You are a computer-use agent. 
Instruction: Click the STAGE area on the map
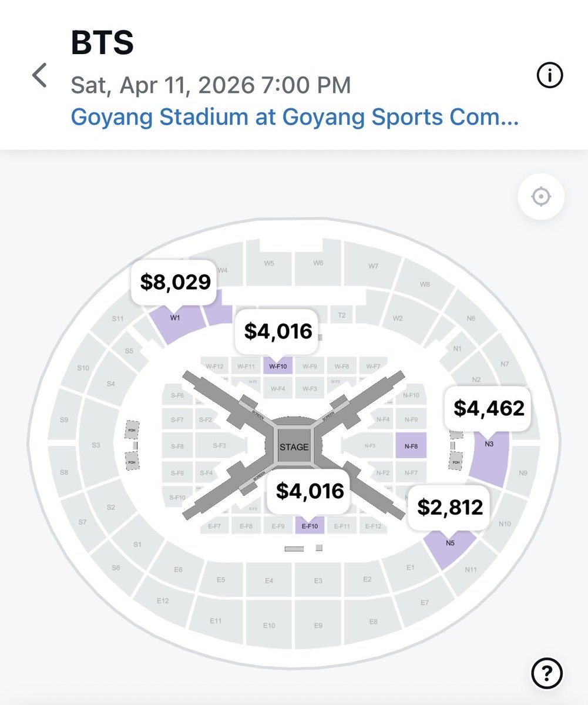(x=294, y=446)
